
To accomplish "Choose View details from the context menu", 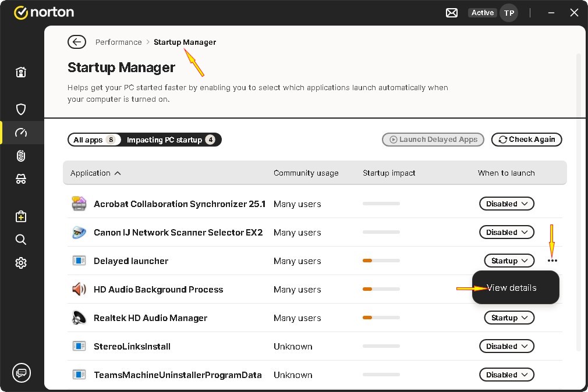I will (x=512, y=288).
